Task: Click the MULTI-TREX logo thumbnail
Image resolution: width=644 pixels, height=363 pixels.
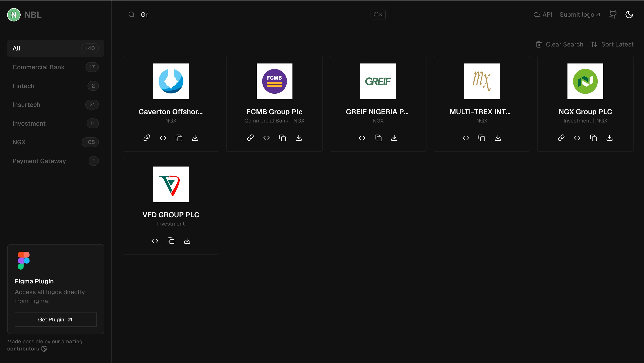Action: [482, 81]
